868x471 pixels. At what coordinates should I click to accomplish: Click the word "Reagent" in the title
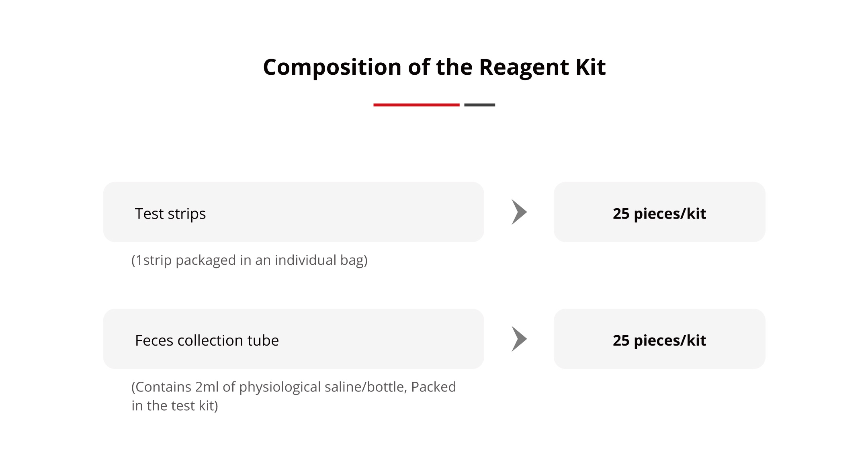point(524,67)
